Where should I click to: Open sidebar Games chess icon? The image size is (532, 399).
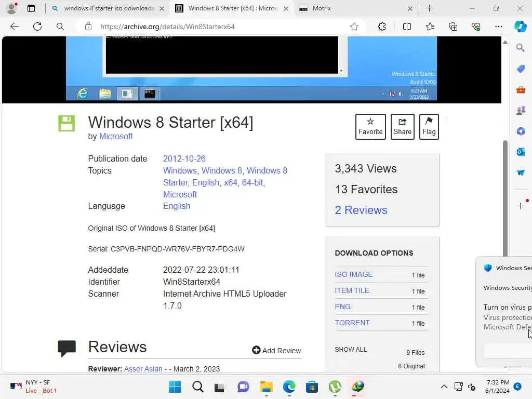[521, 110]
